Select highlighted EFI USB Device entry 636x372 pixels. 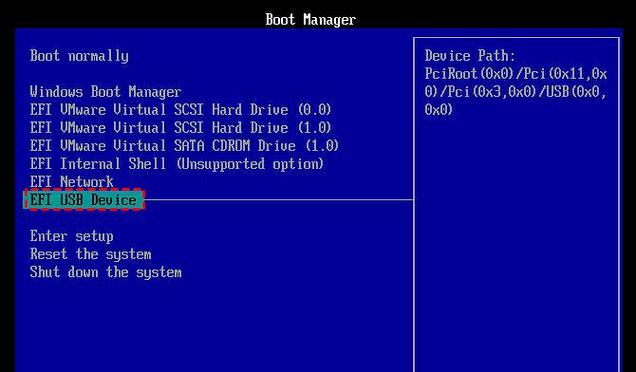(x=84, y=200)
